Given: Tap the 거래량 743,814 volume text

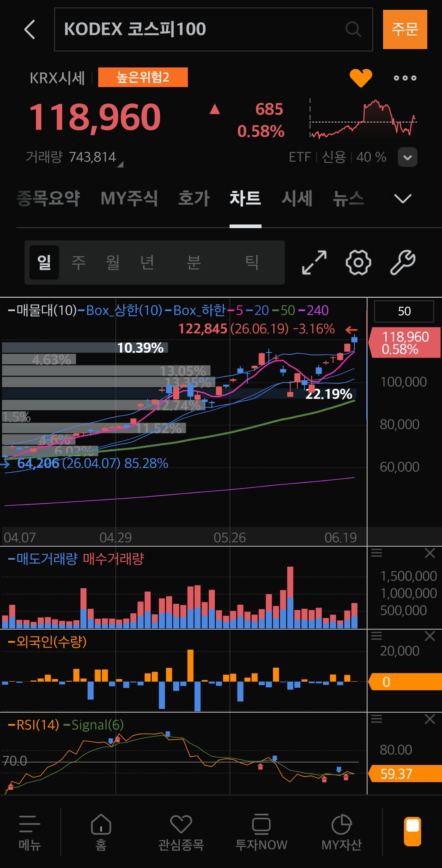Looking at the screenshot, I should pyautogui.click(x=71, y=157).
